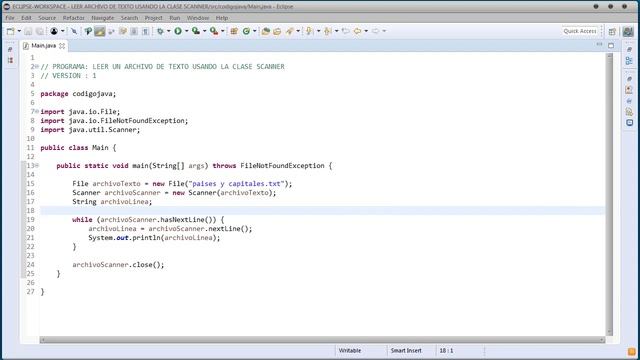Open the Run menu
This screenshot has height=360, width=640.
(175, 18)
